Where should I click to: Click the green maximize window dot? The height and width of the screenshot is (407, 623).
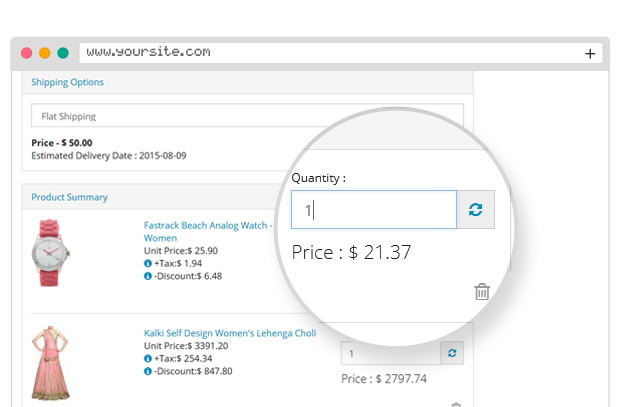62,53
